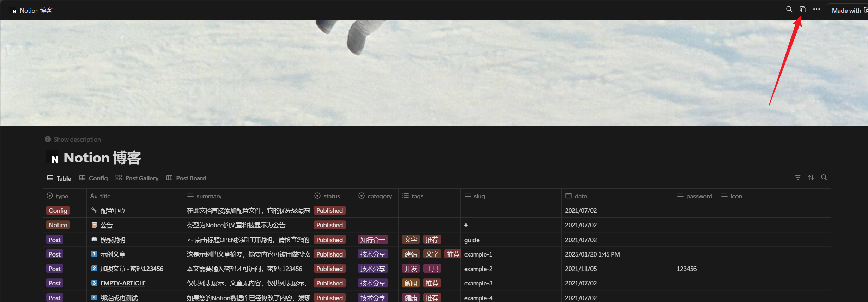
Task: Click the Made with button
Action: pyautogui.click(x=848, y=11)
